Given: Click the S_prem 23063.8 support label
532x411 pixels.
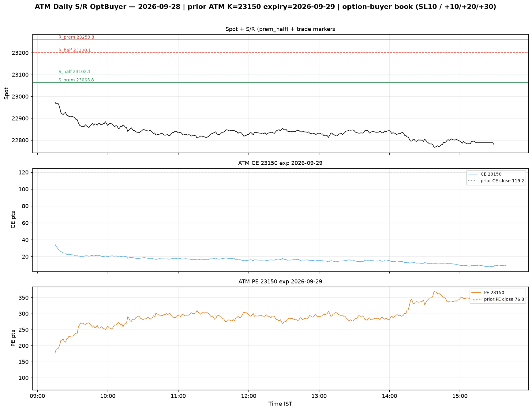Looking at the screenshot, I should (76, 80).
